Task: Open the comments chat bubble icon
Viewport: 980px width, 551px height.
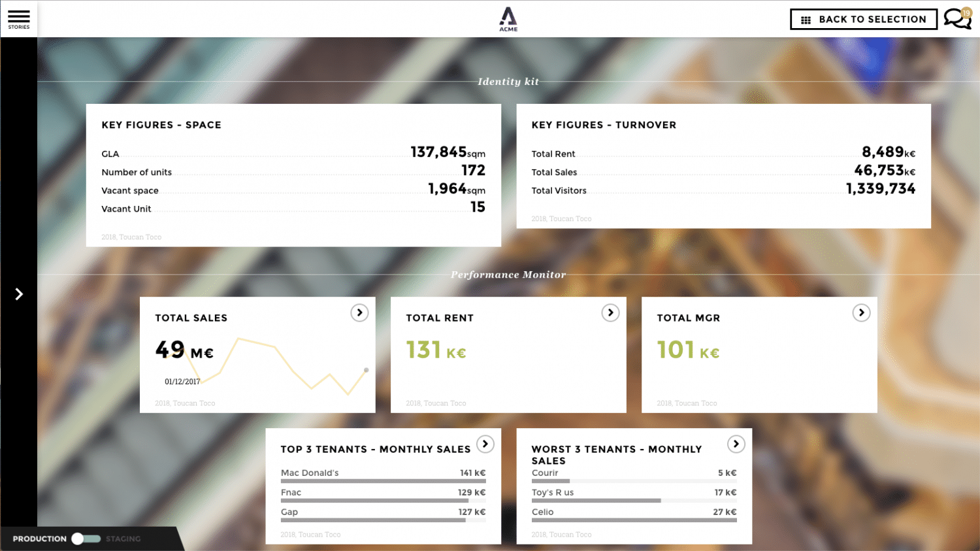Action: coord(957,19)
